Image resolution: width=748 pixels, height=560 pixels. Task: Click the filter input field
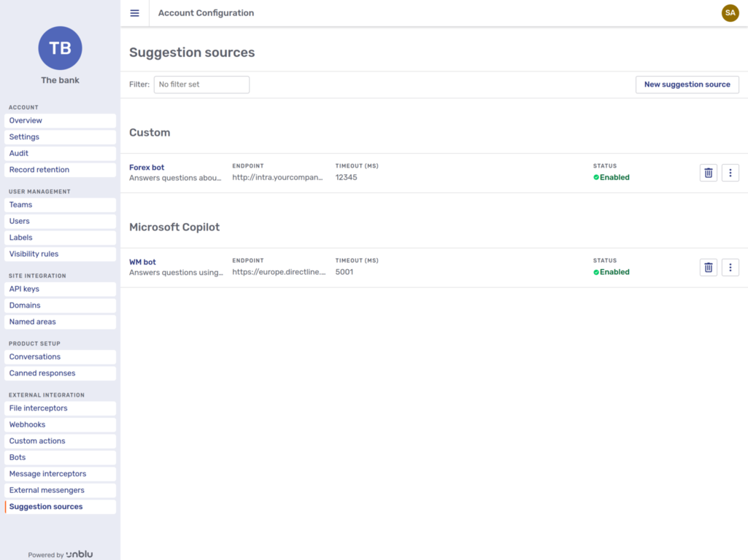tap(201, 84)
